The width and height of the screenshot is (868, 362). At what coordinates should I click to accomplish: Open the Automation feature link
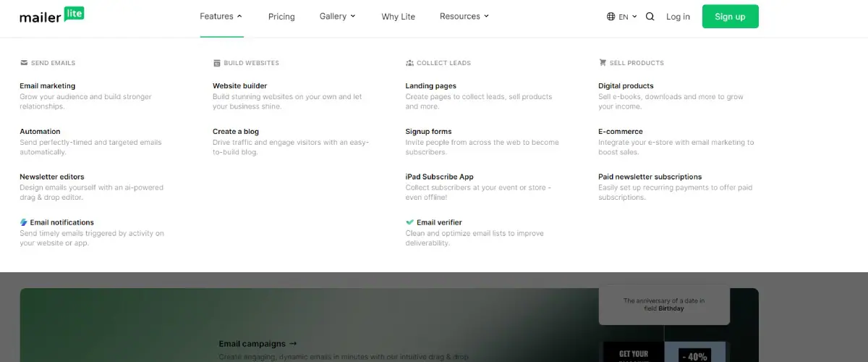[x=40, y=132]
